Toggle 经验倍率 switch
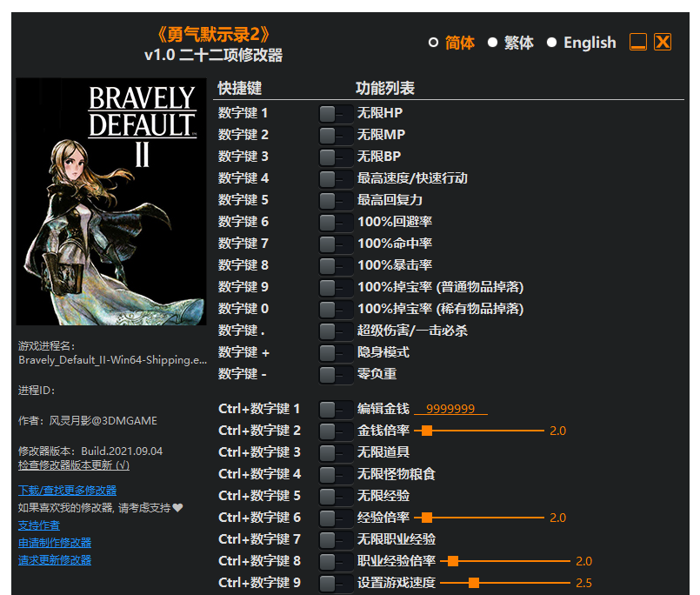The image size is (700, 595). (336, 518)
